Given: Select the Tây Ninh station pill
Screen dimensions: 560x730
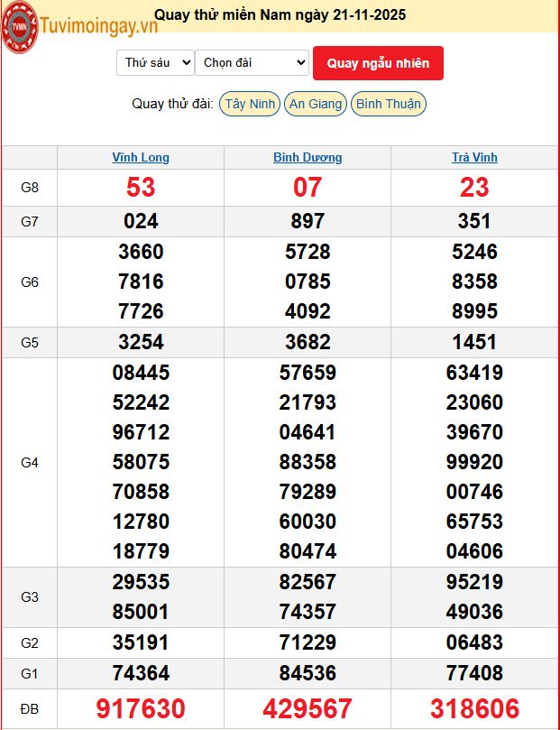Looking at the screenshot, I should pyautogui.click(x=250, y=104).
